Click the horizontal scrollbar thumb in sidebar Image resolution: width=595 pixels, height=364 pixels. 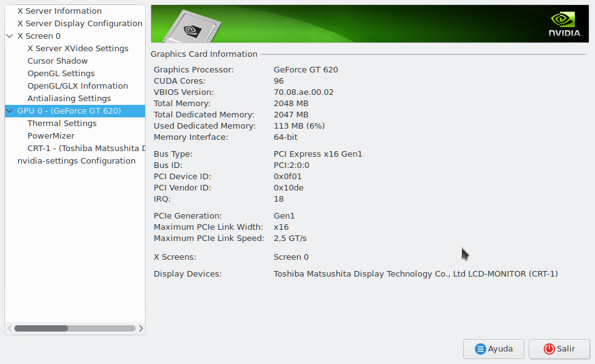41,328
